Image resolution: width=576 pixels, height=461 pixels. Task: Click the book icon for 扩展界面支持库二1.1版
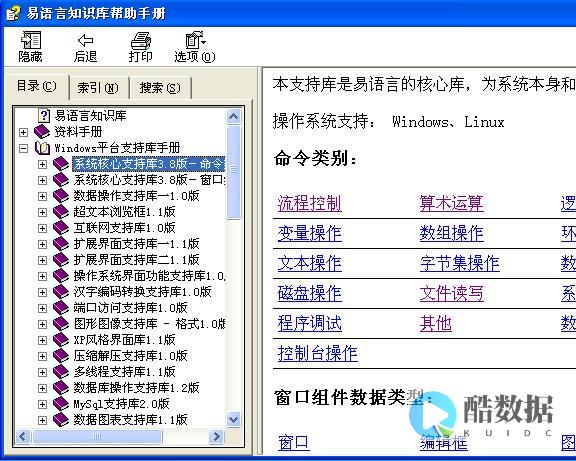61,260
